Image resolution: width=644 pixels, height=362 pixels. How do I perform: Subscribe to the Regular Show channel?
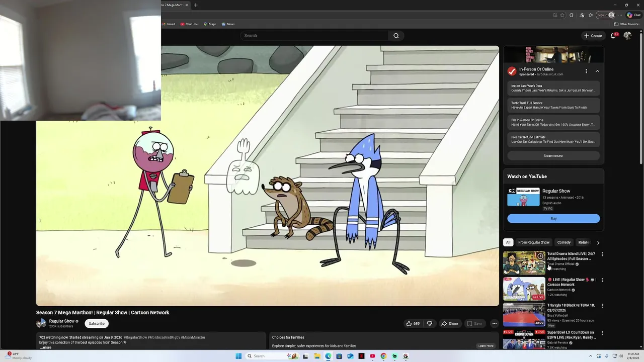pos(97,323)
